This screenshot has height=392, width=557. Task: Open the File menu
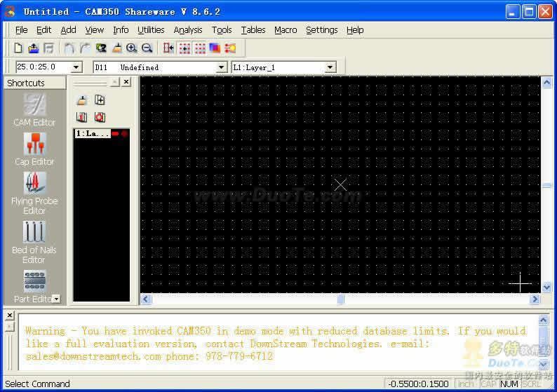21,30
